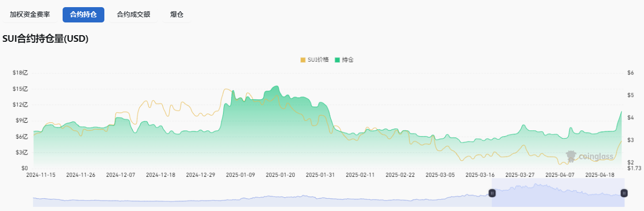The width and height of the screenshot is (644, 211).
Task: Toggle the SUI价格 series label in legend
Action: [318, 60]
